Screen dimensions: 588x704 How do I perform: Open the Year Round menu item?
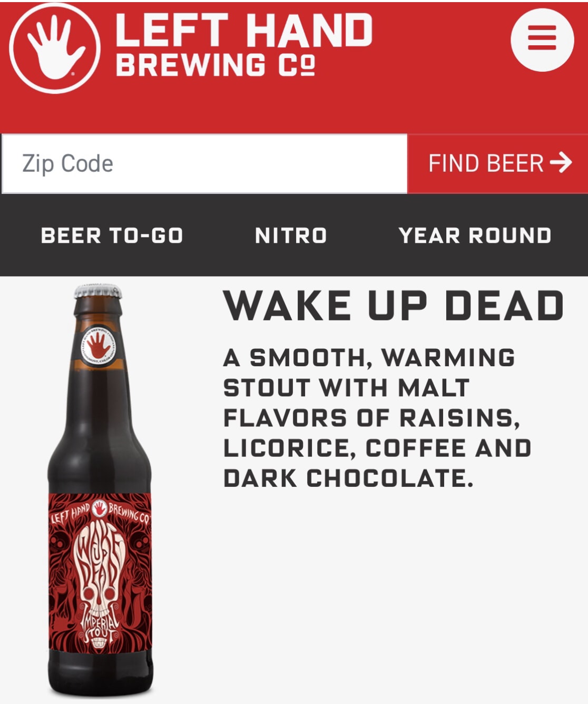click(475, 236)
